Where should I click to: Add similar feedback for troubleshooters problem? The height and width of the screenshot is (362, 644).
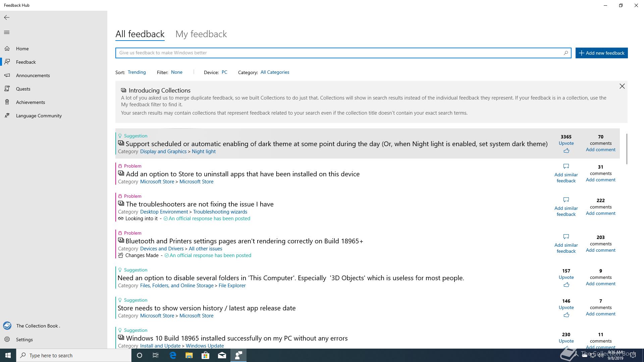566,207
